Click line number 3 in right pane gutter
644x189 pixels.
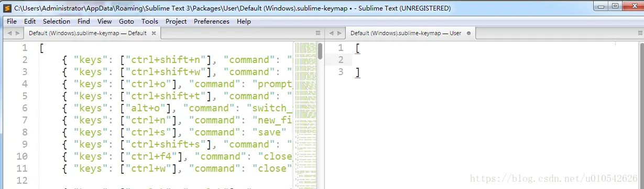tap(341, 72)
